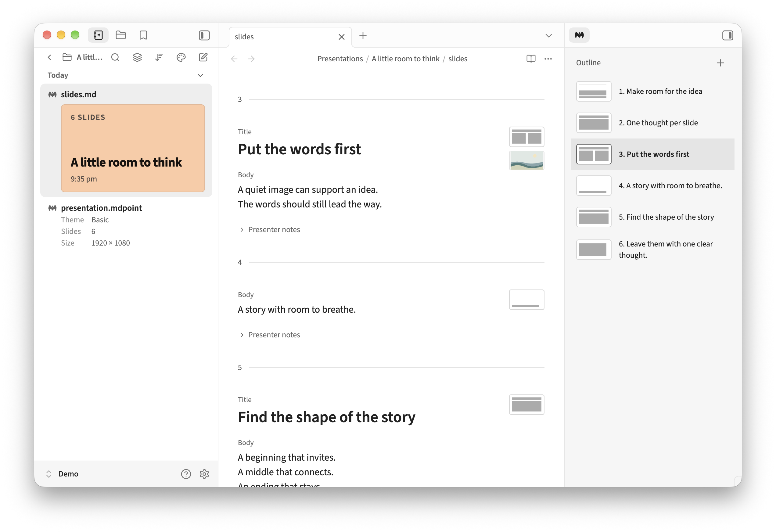
Task: Change layout thumbnail for slide 5
Action: (526, 404)
